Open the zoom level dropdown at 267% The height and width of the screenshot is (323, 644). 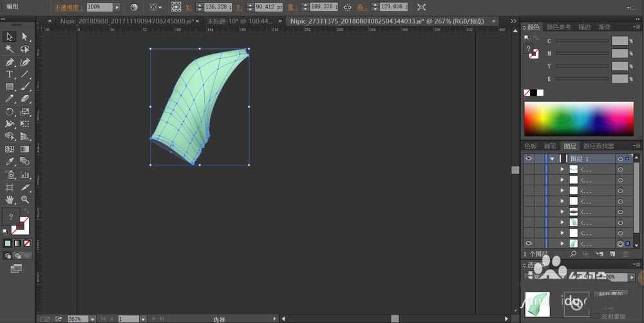[93, 318]
